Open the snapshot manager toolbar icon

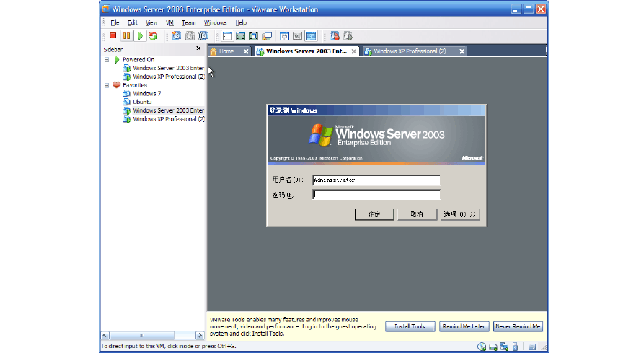[203, 36]
